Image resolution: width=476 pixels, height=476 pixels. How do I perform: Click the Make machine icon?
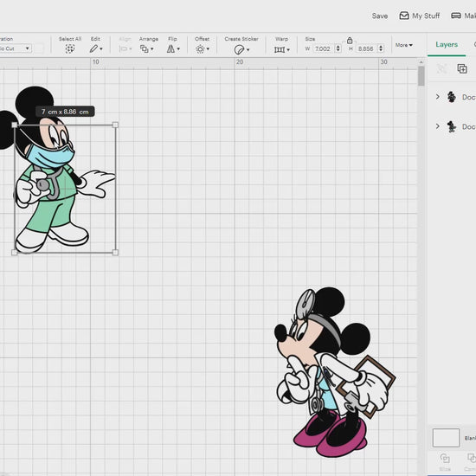pyautogui.click(x=456, y=16)
